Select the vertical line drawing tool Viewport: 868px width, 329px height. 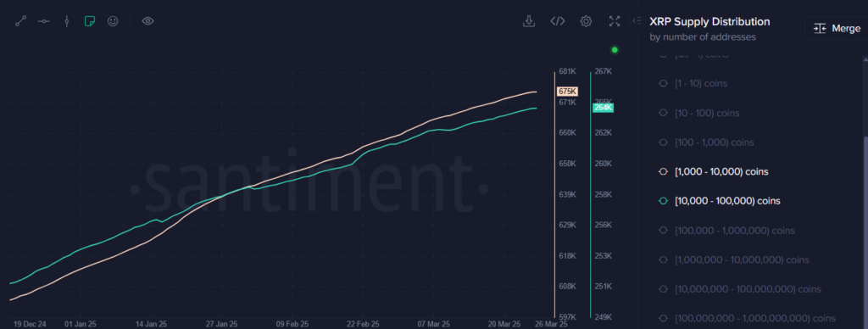66,21
